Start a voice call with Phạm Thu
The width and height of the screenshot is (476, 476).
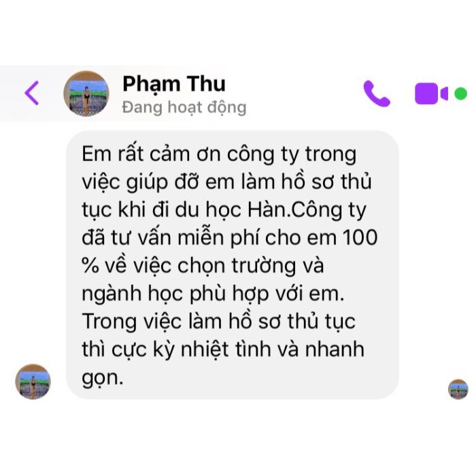pyautogui.click(x=377, y=94)
